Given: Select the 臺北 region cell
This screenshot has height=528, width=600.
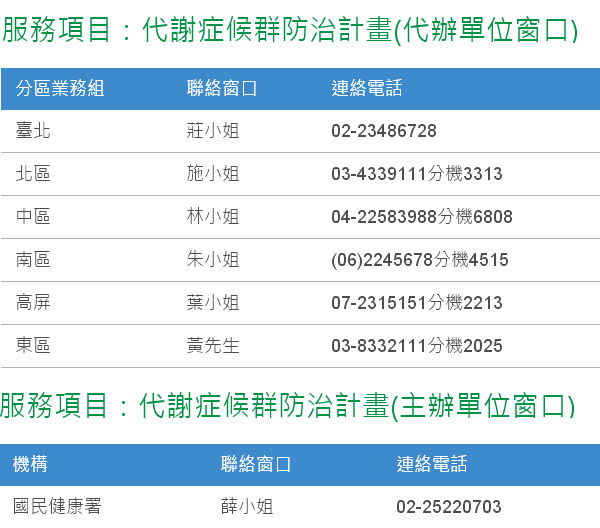Looking at the screenshot, I should pyautogui.click(x=33, y=131).
